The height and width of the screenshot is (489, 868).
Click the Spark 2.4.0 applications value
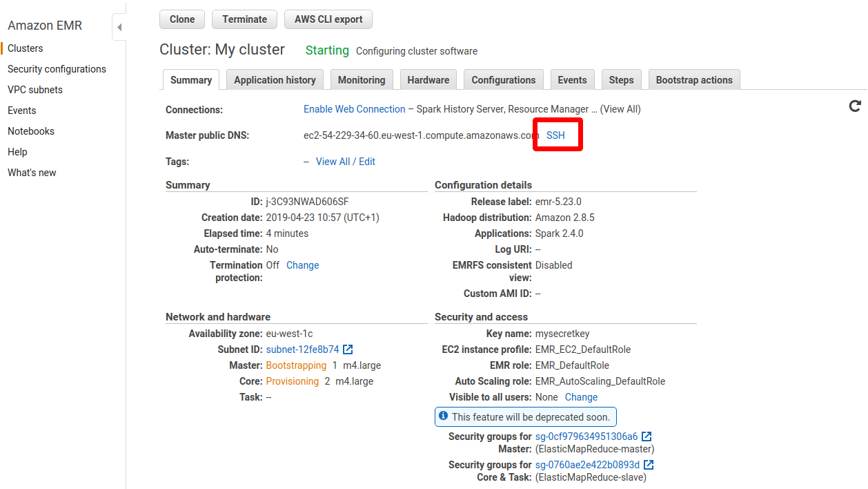pyautogui.click(x=560, y=233)
